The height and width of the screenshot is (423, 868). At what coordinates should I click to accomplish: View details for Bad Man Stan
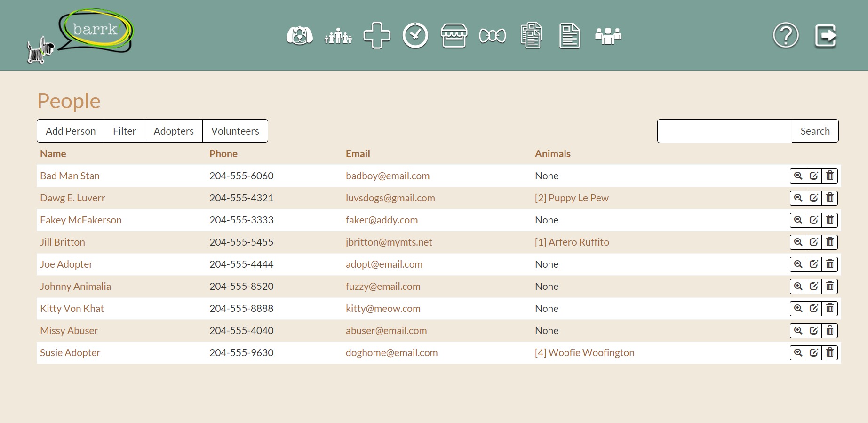click(798, 176)
